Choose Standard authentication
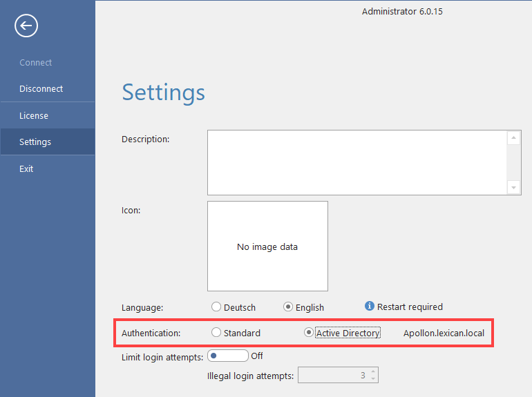 [x=217, y=333]
